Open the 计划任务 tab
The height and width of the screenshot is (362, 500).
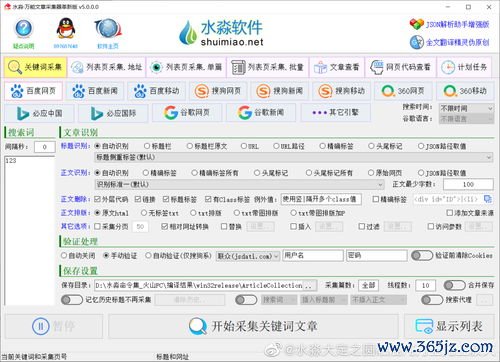464,67
